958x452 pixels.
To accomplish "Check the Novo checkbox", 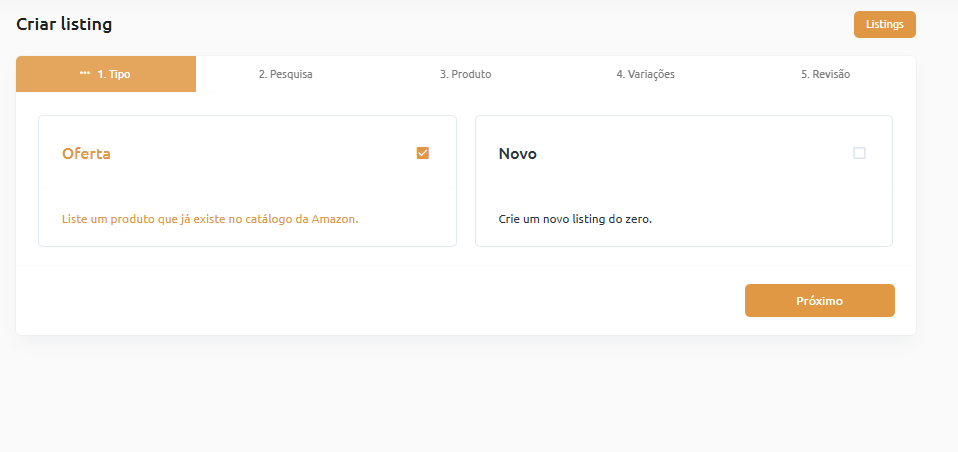I will [x=859, y=153].
